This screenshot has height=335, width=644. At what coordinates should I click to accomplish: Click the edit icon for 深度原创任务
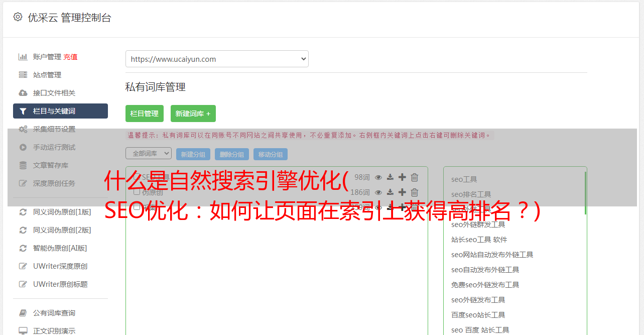23,183
